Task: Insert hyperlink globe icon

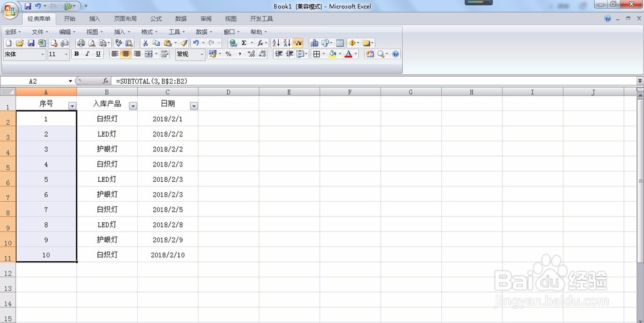Action: [x=233, y=43]
